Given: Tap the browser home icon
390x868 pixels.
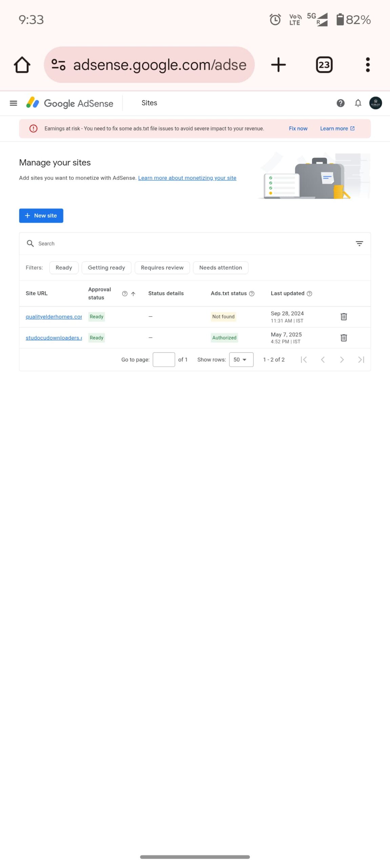Looking at the screenshot, I should coord(22,65).
